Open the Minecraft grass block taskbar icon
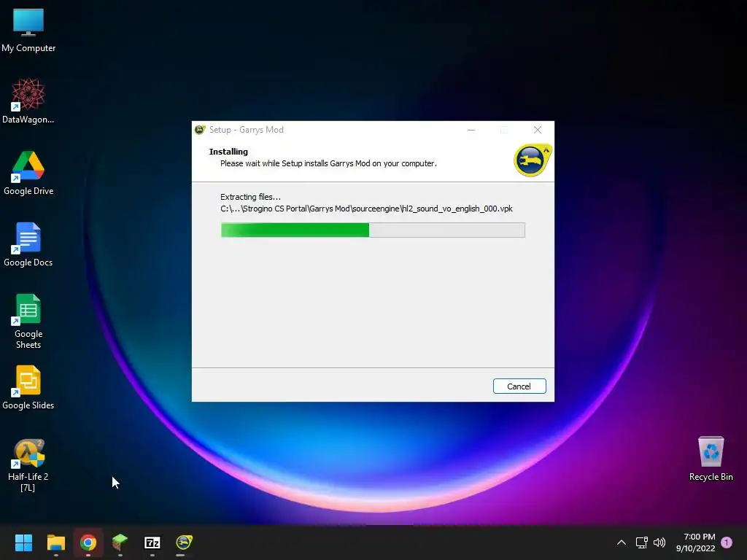Screen dimensions: 747x560 (120, 542)
